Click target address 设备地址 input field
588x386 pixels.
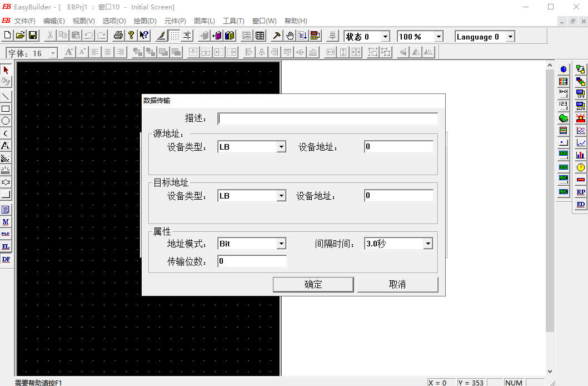tap(398, 195)
